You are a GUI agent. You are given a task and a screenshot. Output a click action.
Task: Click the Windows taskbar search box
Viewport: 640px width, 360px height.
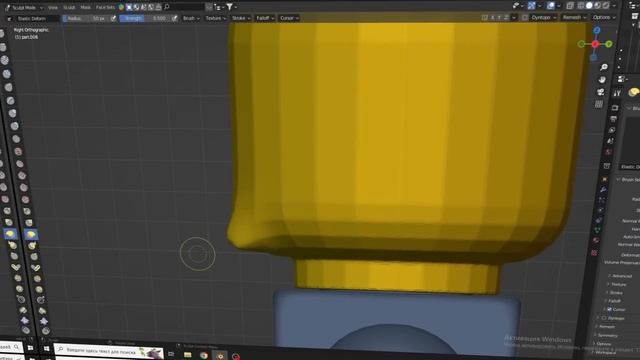pyautogui.click(x=109, y=351)
